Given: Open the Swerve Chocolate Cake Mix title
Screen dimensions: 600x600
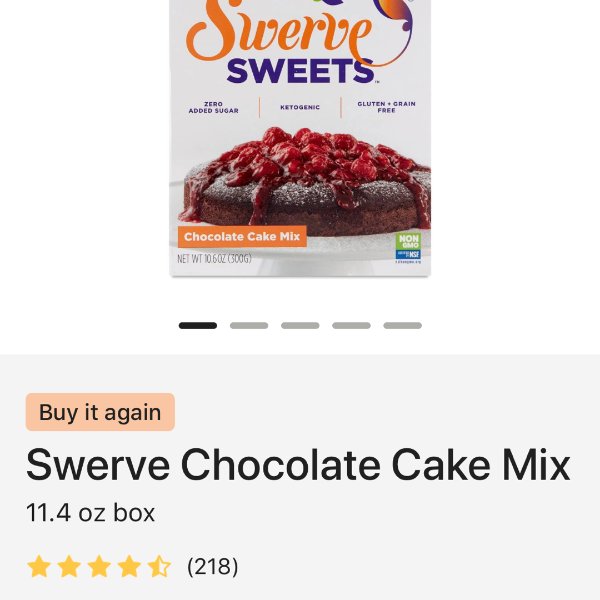Looking at the screenshot, I should coord(298,465).
